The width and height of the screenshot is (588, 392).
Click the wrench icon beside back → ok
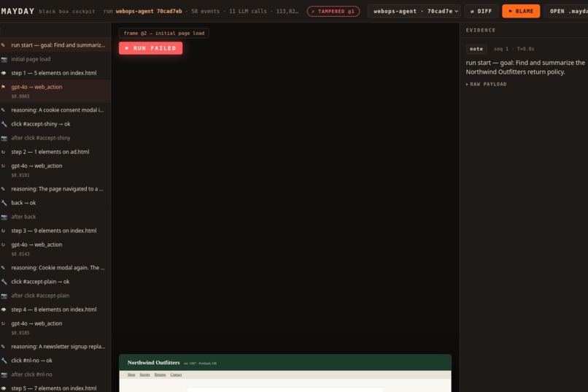(x=4, y=203)
